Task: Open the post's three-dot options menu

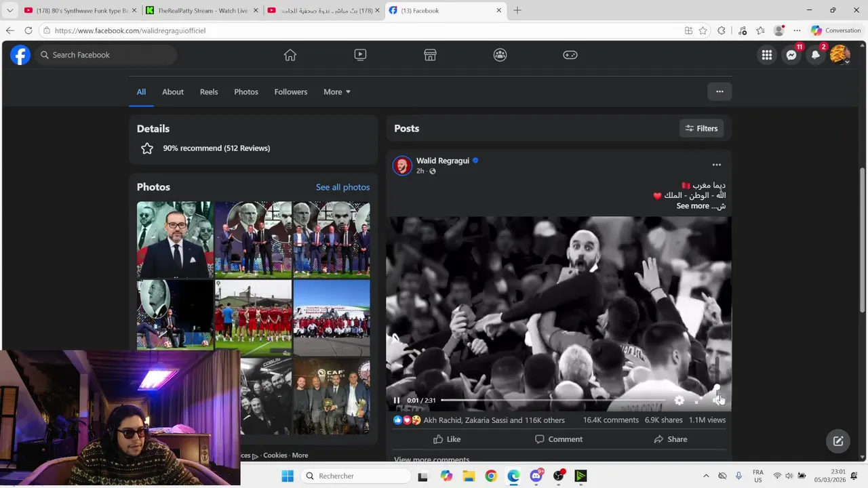Action: [717, 165]
